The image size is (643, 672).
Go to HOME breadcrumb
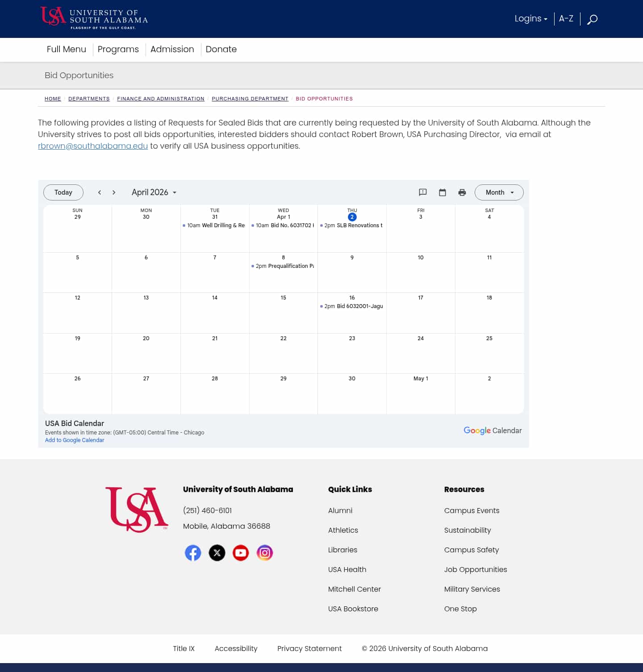tap(53, 99)
